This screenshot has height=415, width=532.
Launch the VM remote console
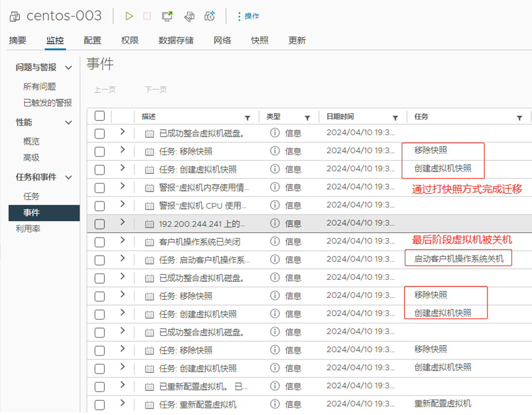(x=166, y=16)
